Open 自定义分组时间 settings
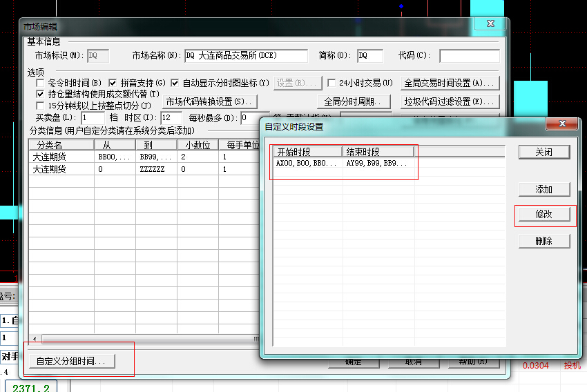Viewport: 587px width, 392px height. [71, 361]
